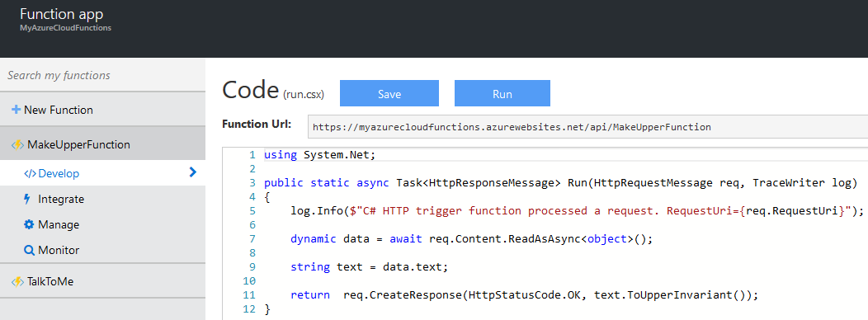The width and height of the screenshot is (868, 320).
Task: Click line number 1 in the gutter
Action: [x=252, y=155]
